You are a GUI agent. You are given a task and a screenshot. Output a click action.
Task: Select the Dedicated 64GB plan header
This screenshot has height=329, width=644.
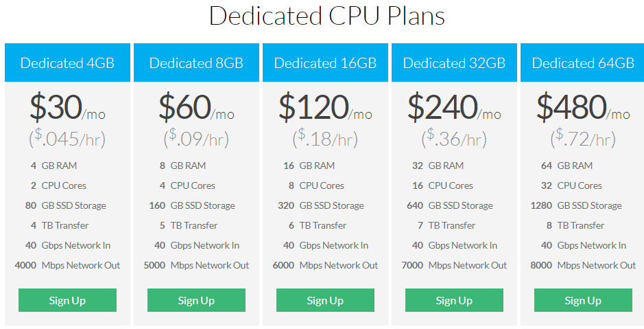583,63
